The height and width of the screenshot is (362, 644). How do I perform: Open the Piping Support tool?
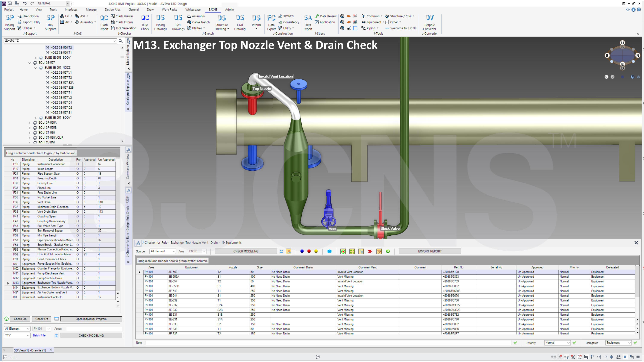(9, 23)
